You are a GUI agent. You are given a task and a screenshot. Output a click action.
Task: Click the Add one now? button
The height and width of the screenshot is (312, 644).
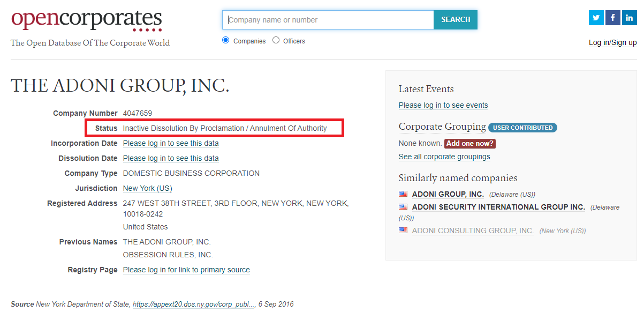pyautogui.click(x=470, y=144)
